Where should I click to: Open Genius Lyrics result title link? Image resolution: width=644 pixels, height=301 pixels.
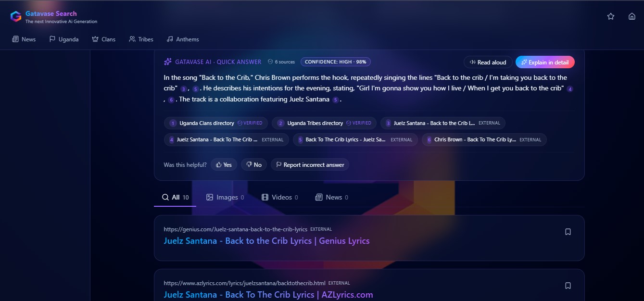[x=266, y=241]
